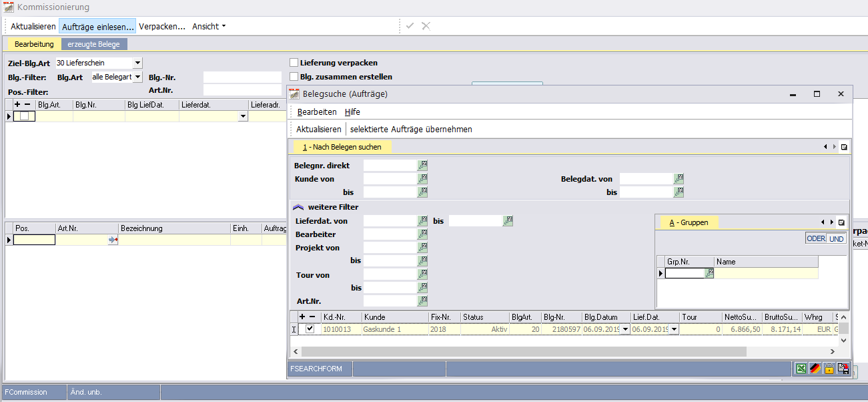Image resolution: width=868 pixels, height=402 pixels.
Task: Click the Excel export icon in status bar
Action: coord(801,369)
